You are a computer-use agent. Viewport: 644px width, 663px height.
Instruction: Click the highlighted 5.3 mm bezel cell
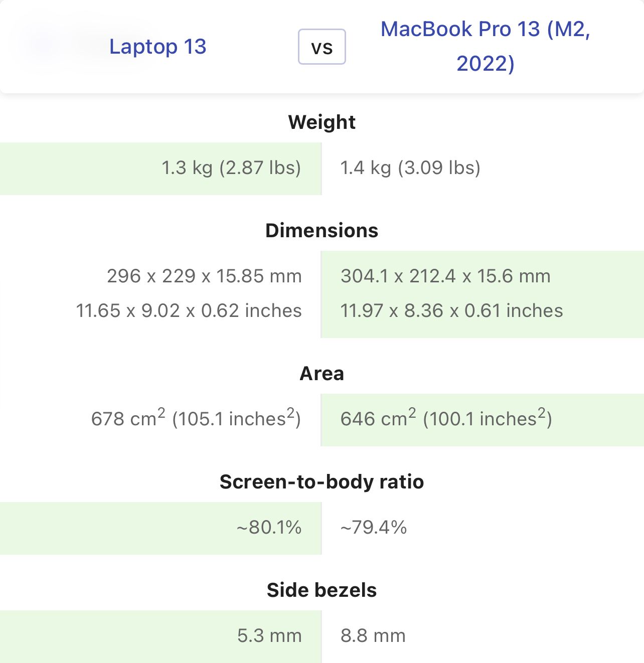(x=160, y=636)
